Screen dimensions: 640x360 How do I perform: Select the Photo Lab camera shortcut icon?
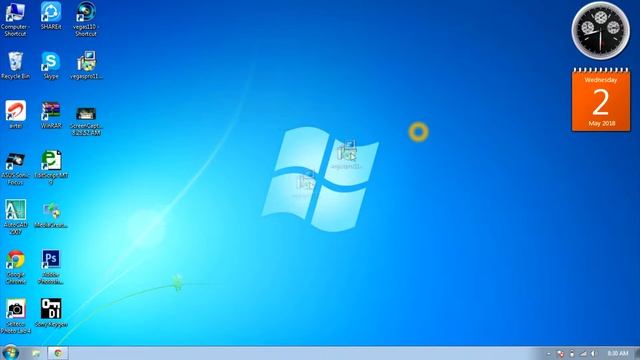(16, 316)
